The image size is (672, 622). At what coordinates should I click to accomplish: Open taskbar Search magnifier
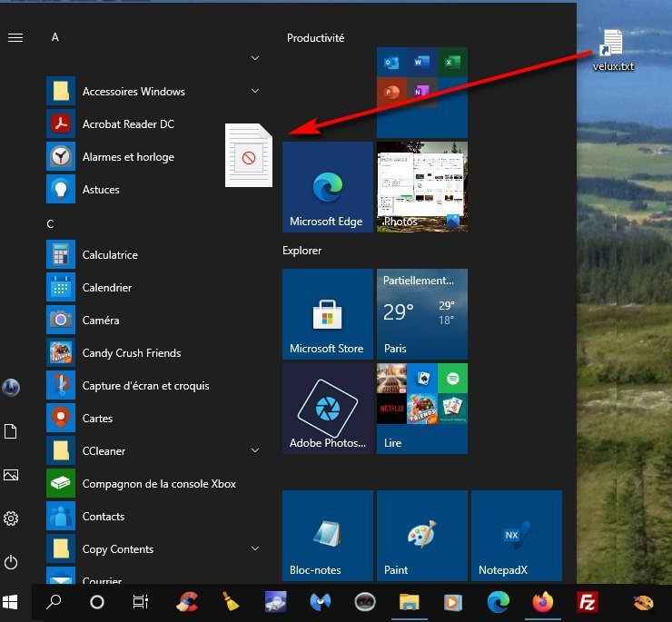(54, 602)
